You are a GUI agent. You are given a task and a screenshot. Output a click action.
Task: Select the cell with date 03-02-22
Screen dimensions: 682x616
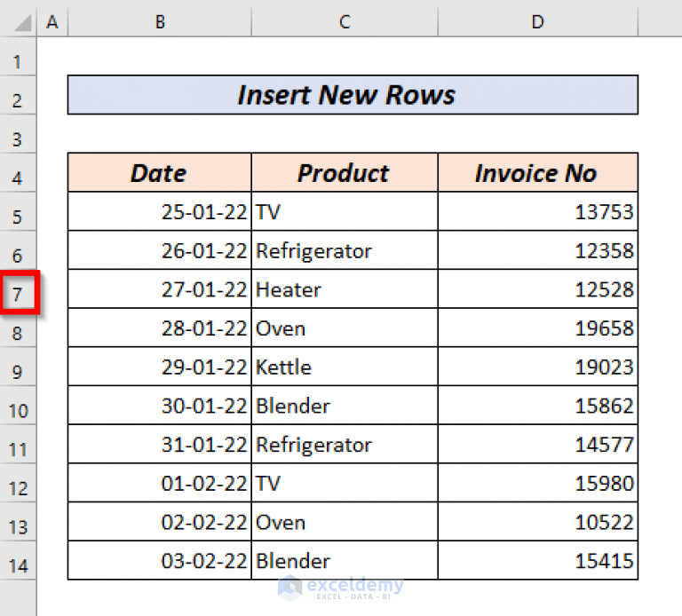pos(160,560)
